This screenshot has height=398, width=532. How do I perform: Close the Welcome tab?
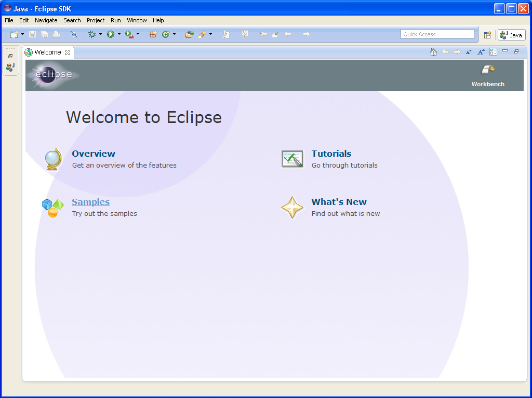click(x=68, y=52)
